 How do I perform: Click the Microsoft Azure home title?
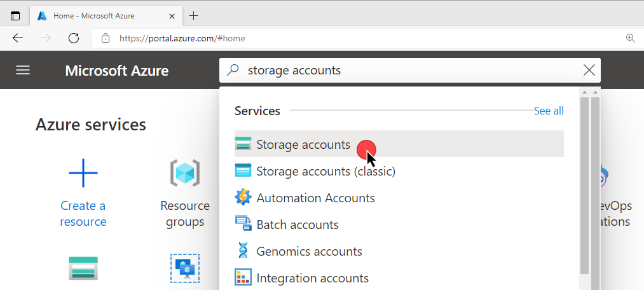click(x=117, y=70)
